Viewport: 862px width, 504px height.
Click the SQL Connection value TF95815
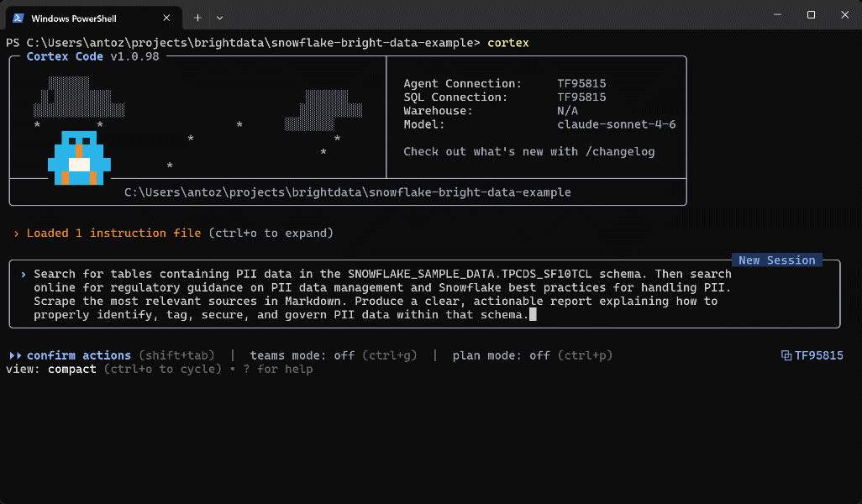[x=581, y=97]
